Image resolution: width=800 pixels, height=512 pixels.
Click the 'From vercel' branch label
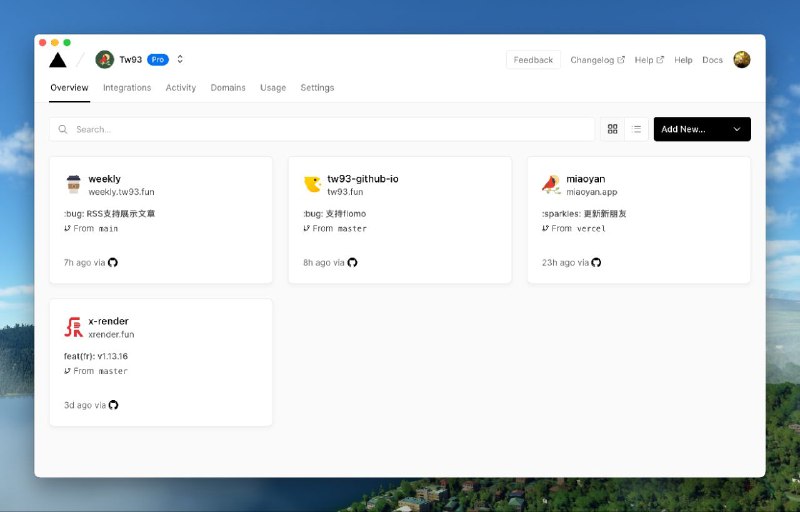pyautogui.click(x=578, y=228)
